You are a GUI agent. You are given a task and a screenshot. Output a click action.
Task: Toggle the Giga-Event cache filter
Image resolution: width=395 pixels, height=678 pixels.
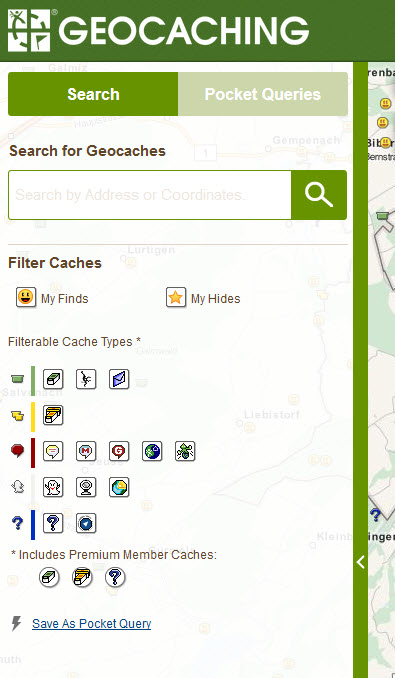(x=119, y=451)
